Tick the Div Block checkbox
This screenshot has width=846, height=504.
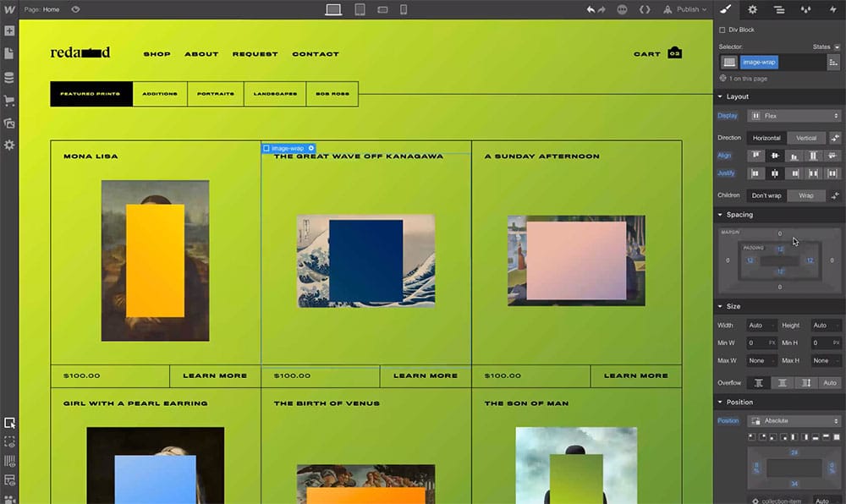pos(722,30)
